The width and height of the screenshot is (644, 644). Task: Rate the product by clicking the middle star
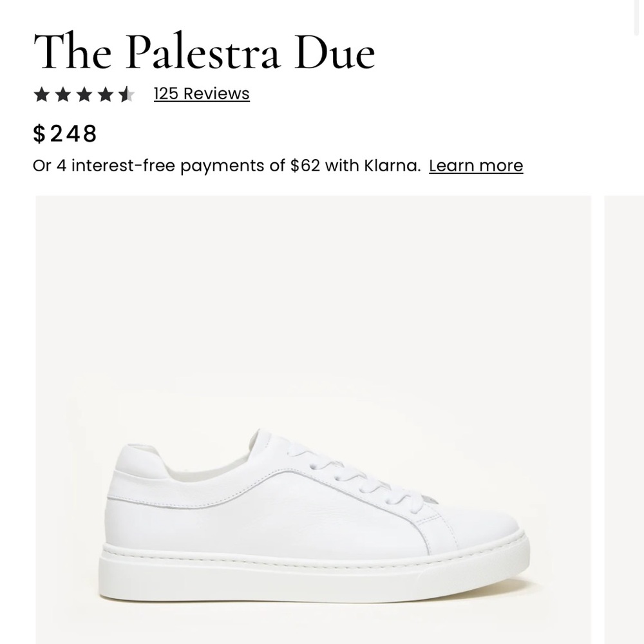pos(84,93)
